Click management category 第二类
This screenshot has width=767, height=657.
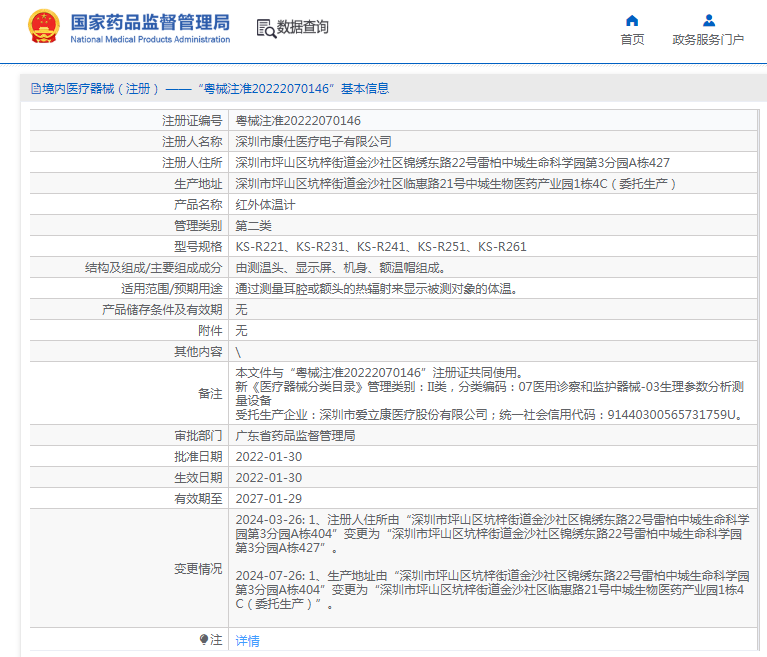click(x=253, y=226)
